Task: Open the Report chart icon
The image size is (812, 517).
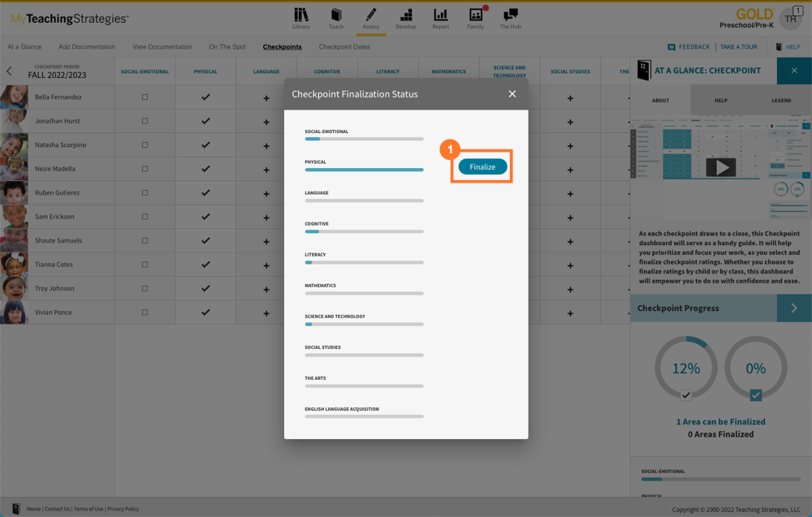Action: pyautogui.click(x=441, y=18)
